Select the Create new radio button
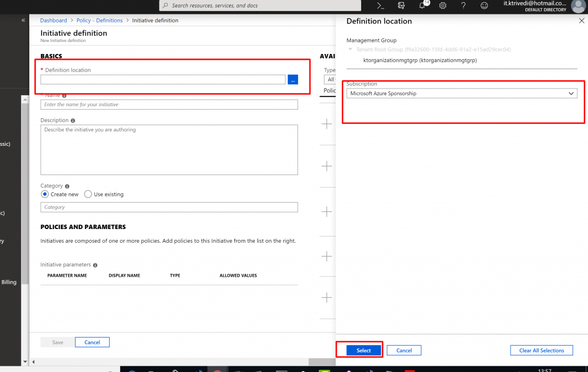Viewport: 588px width, 372px height. click(x=45, y=194)
